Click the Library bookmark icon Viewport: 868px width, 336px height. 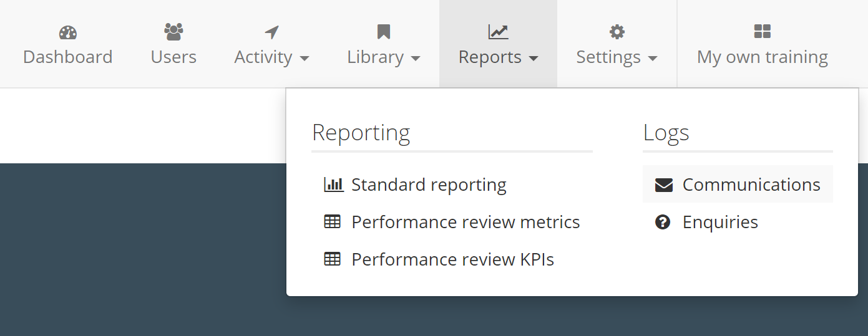(383, 32)
